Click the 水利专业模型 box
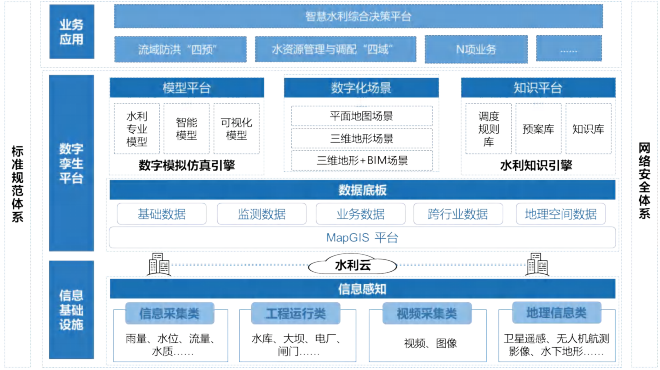 coord(137,128)
